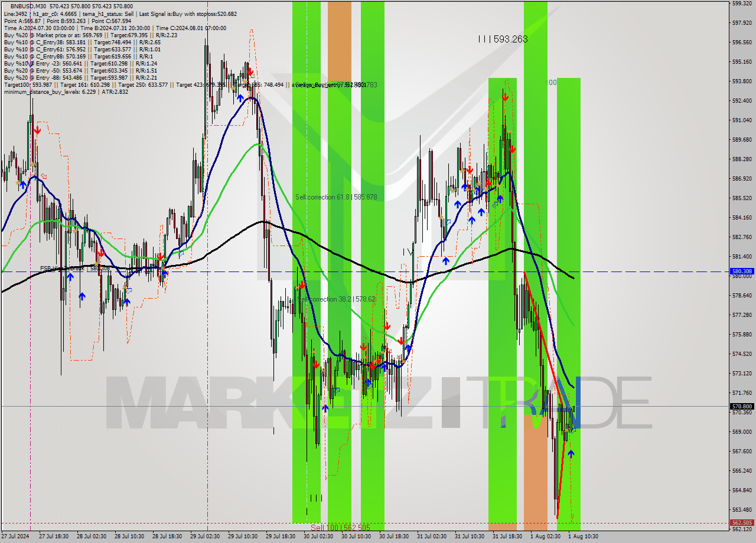Click the blue 580.308 price tag on axis
Screen dimensions: 756x543
coord(742,271)
